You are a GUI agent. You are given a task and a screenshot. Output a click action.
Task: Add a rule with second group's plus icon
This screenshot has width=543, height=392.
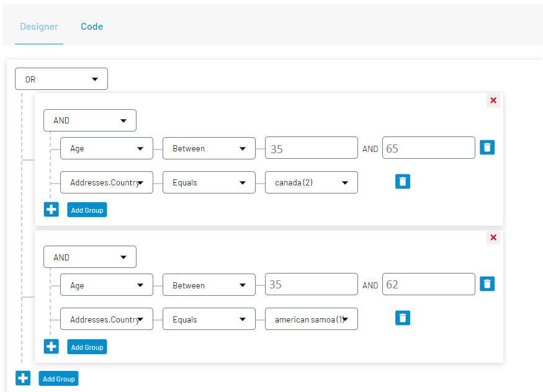52,347
